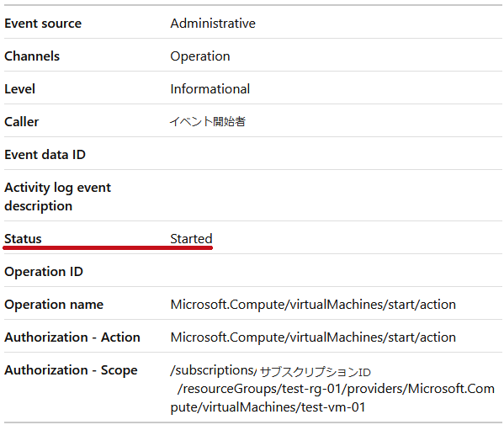Select the Channels label
The image size is (504, 425).
coord(32,56)
